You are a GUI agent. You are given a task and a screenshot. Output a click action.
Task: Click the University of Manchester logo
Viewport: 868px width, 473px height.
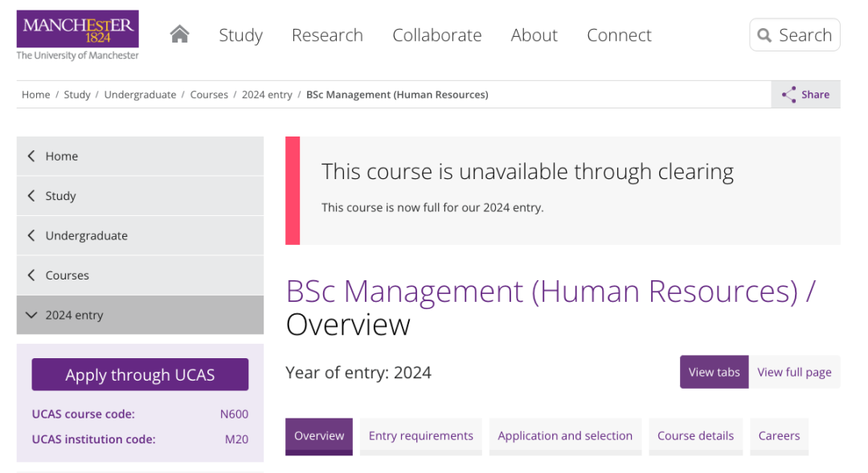77,35
